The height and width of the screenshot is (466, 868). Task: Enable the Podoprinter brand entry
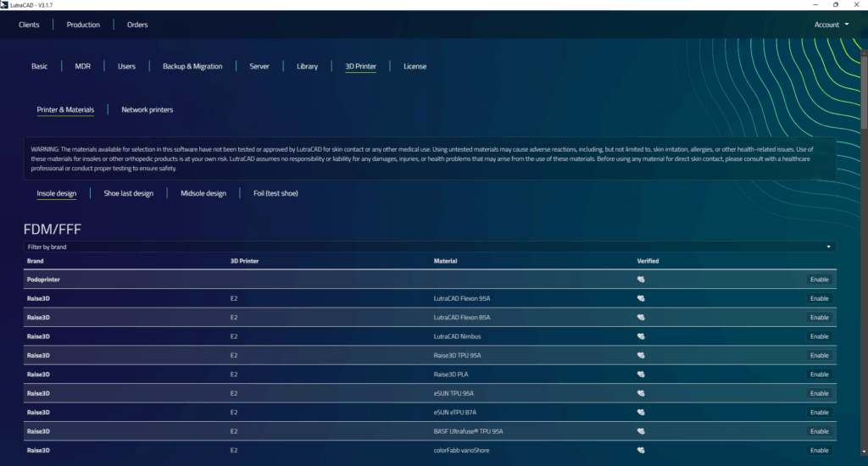819,280
